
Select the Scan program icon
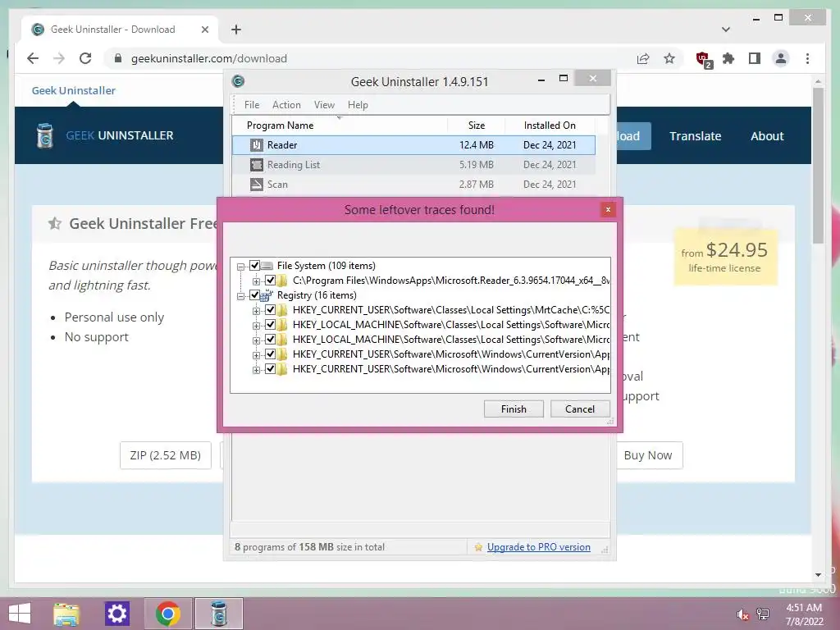[x=257, y=185]
